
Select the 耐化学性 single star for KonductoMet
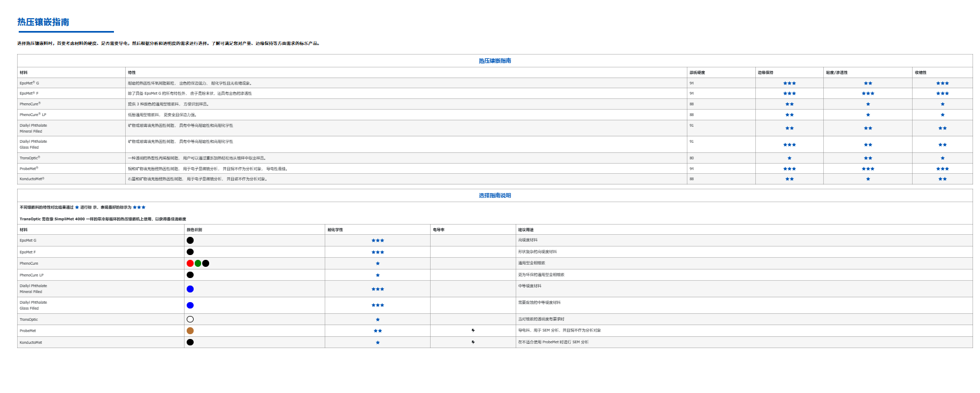pos(378,343)
